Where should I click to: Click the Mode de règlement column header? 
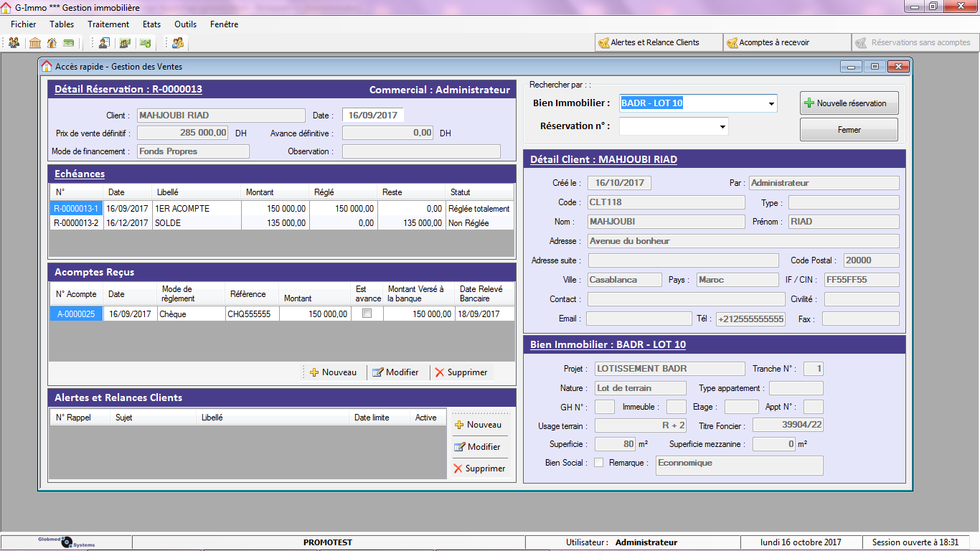coord(192,294)
